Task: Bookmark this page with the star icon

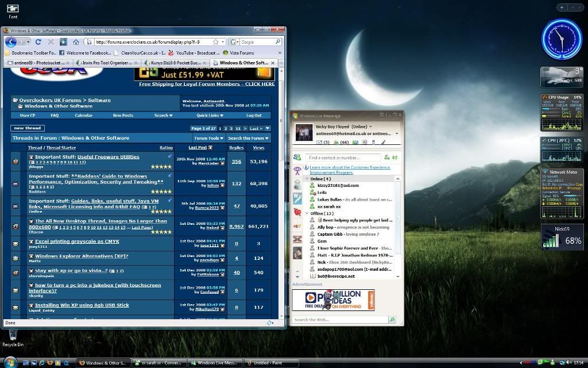Action: click(216, 42)
